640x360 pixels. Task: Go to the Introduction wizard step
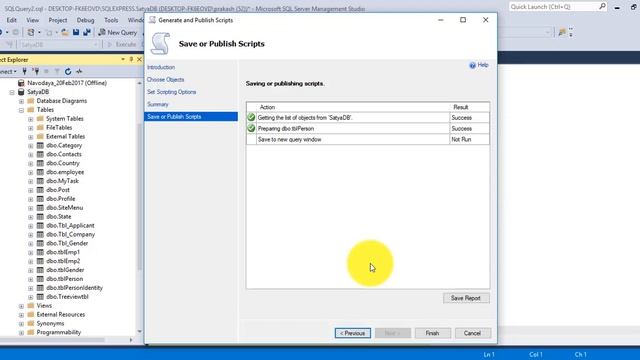161,67
